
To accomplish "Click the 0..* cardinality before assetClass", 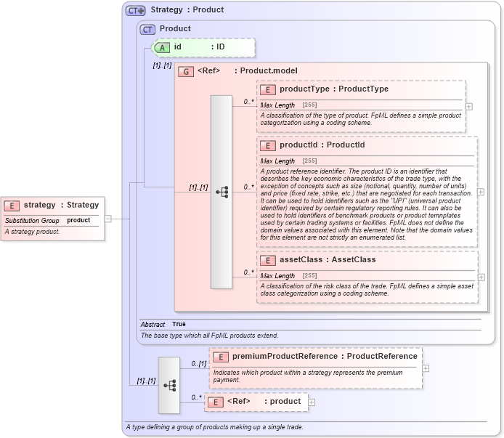I will coord(248,272).
